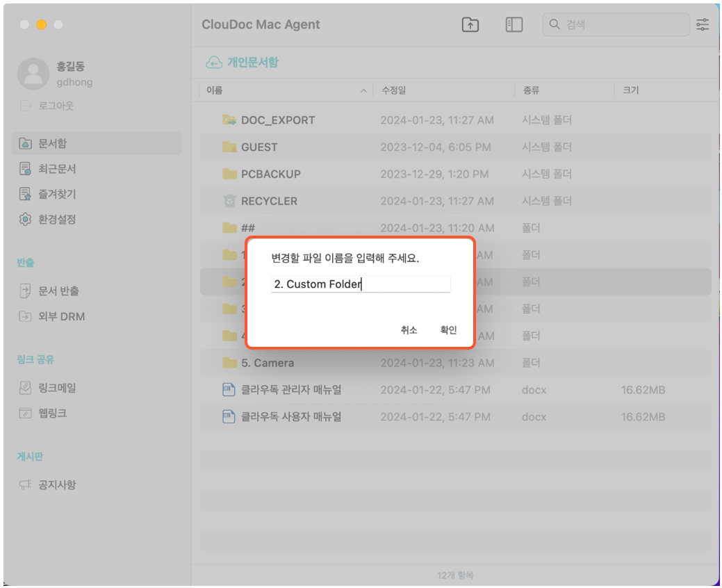Image resolution: width=722 pixels, height=588 pixels.
Task: Click the 수정일 column header
Action: click(394, 90)
